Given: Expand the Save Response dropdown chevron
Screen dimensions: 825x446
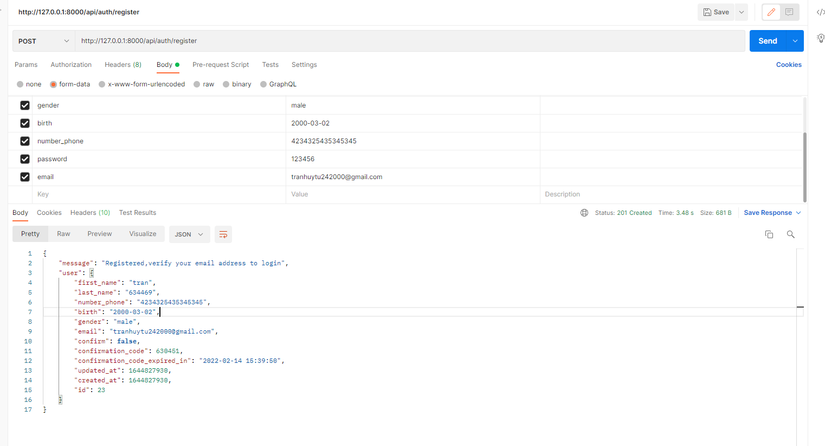Looking at the screenshot, I should point(798,213).
